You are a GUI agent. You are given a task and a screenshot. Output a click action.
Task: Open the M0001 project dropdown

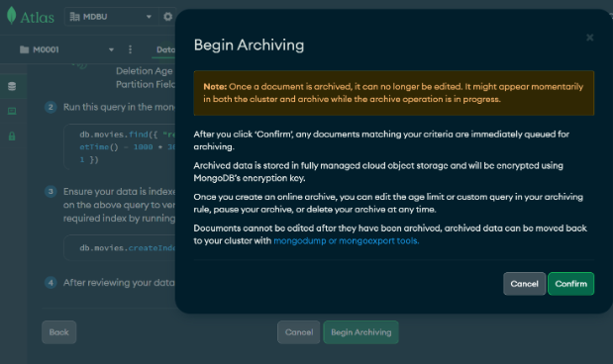tap(66, 49)
